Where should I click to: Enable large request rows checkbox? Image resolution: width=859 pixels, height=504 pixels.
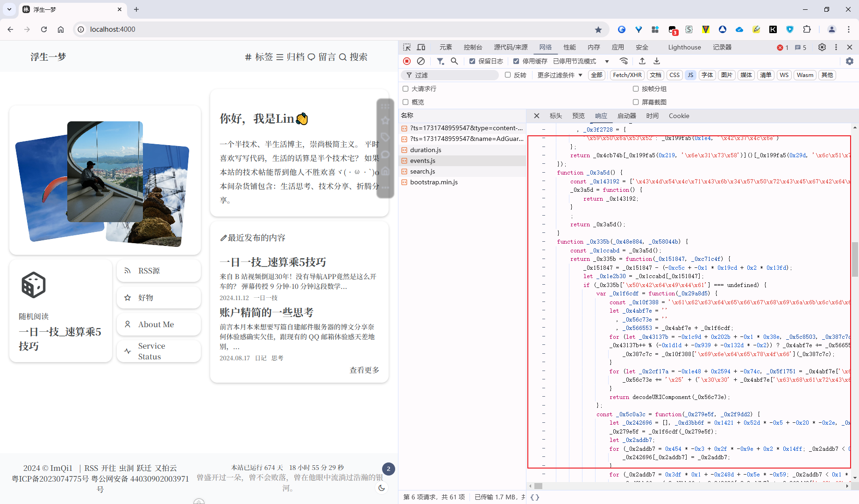pos(405,88)
